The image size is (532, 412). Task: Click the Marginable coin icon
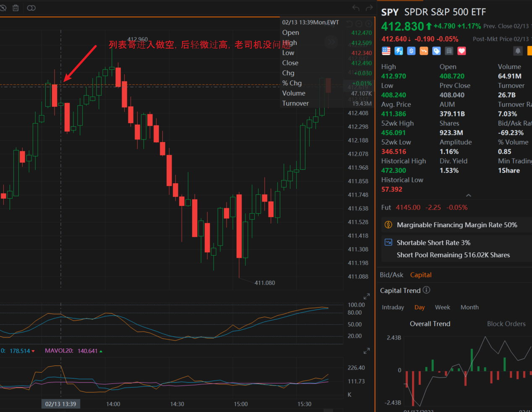[x=389, y=225]
